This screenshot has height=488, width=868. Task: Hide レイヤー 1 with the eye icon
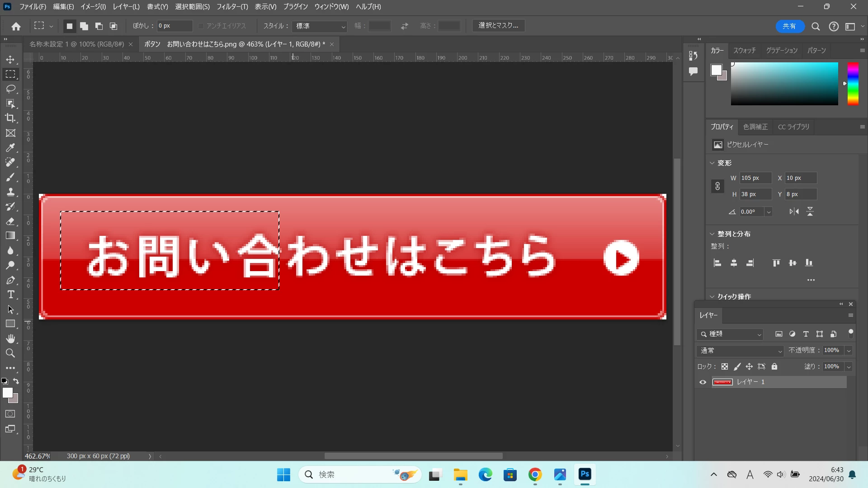703,382
